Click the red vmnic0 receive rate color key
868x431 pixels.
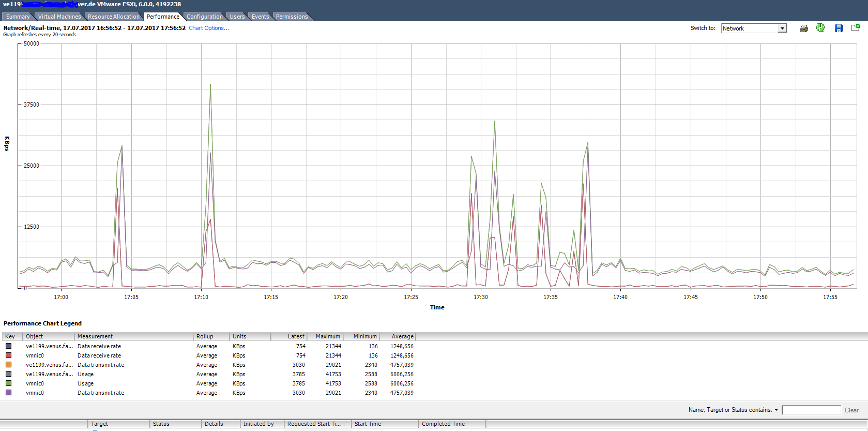tap(8, 355)
